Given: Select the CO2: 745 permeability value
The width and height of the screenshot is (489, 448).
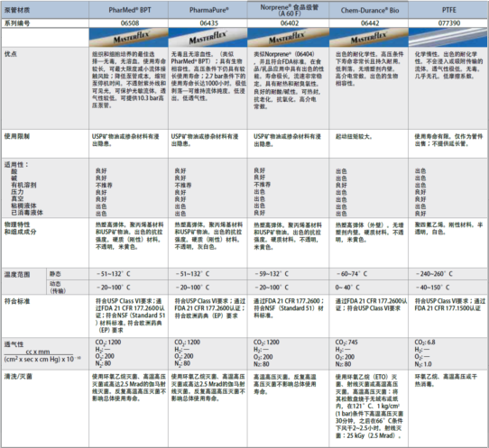Looking at the screenshot, I should click(346, 342).
